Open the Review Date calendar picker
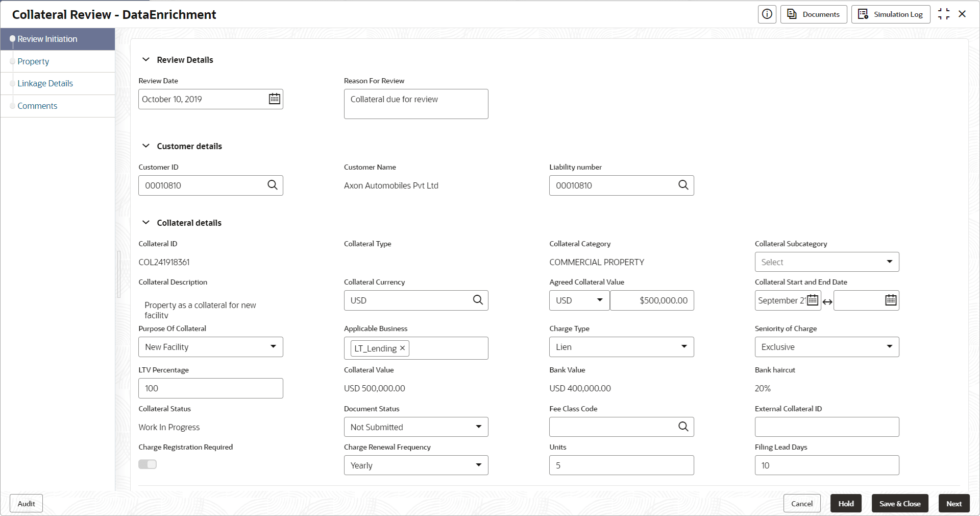The image size is (980, 516). (x=274, y=99)
